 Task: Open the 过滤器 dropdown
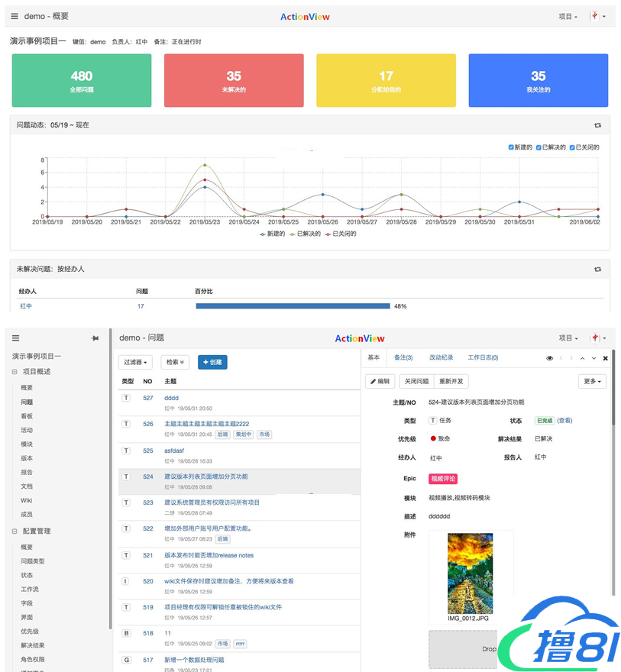pos(136,362)
